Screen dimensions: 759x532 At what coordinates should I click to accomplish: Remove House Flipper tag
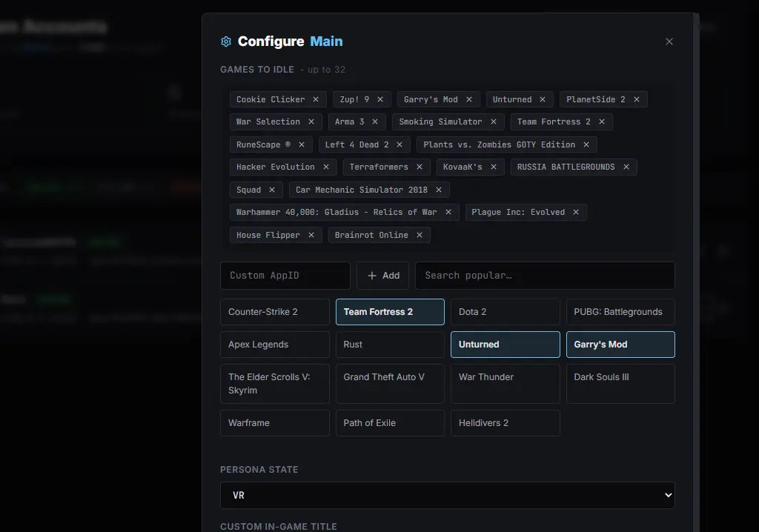pos(311,235)
